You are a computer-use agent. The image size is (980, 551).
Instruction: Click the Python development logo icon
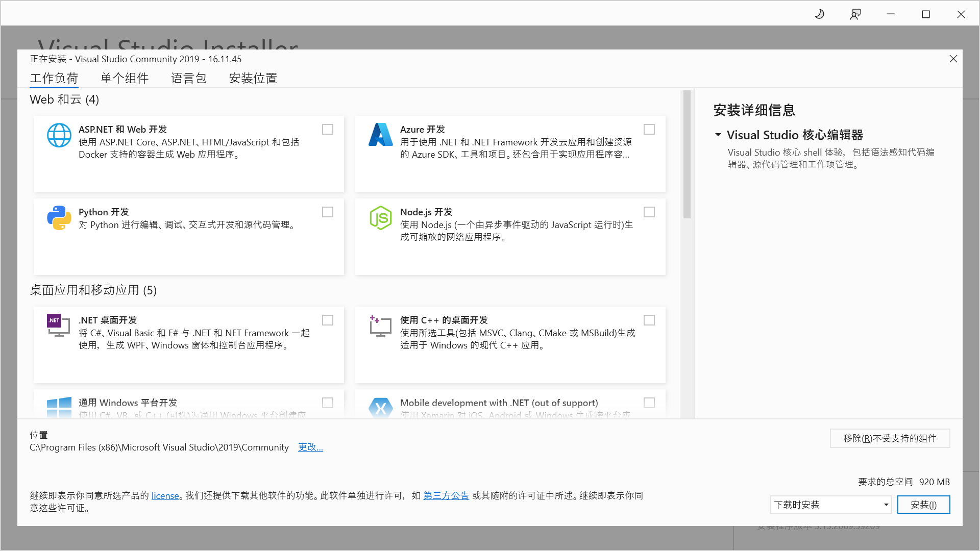click(59, 218)
